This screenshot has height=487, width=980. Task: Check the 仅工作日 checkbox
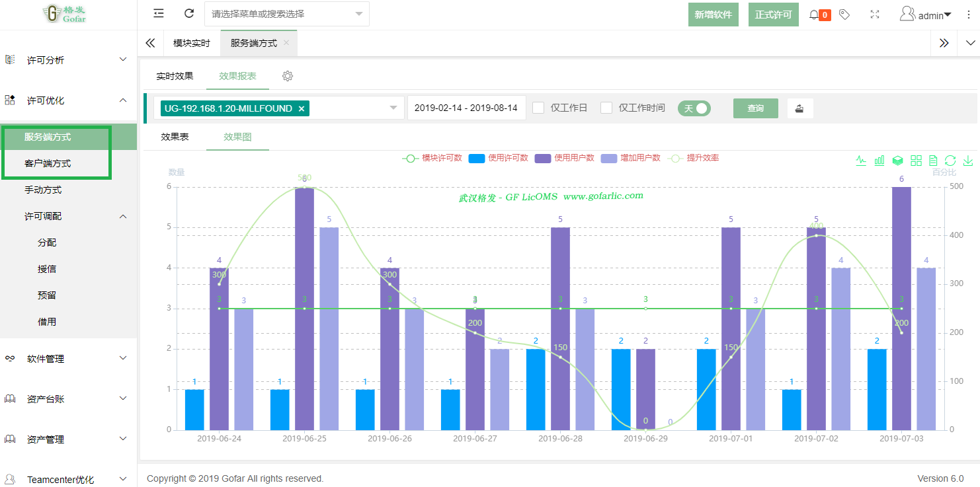538,108
